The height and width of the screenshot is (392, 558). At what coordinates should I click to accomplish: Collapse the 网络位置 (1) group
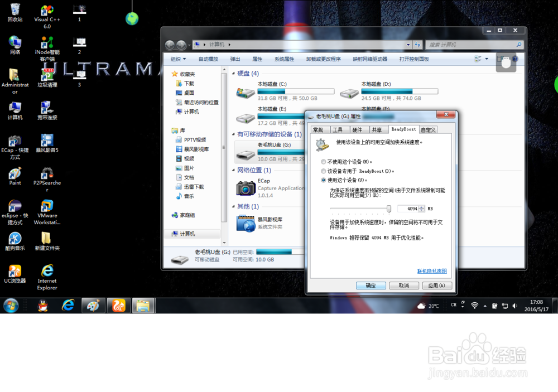coord(233,171)
